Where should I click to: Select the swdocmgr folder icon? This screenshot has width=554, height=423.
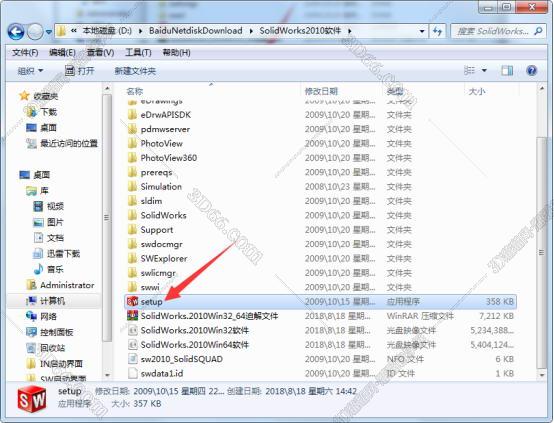[x=132, y=244]
